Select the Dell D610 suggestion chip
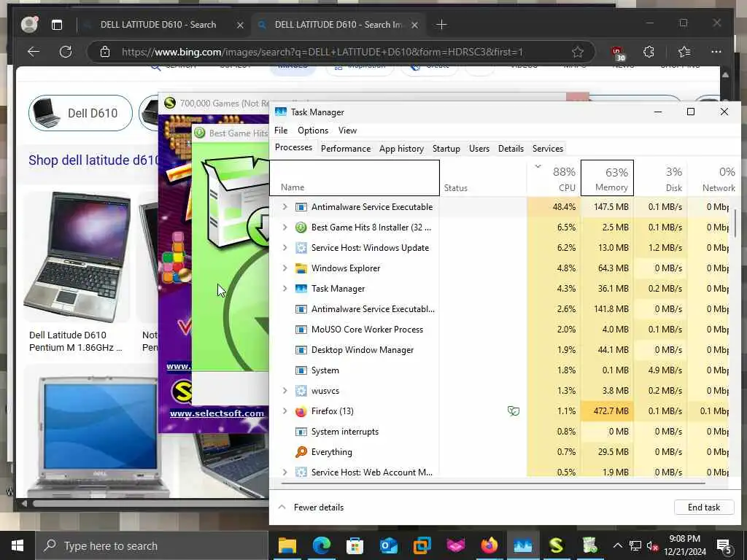This screenshot has width=747, height=560. click(x=80, y=113)
